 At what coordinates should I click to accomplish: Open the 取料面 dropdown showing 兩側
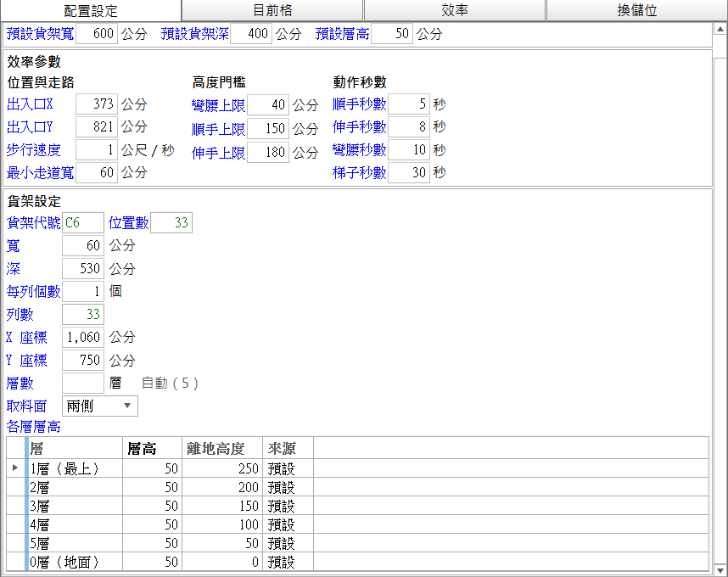coord(100,406)
